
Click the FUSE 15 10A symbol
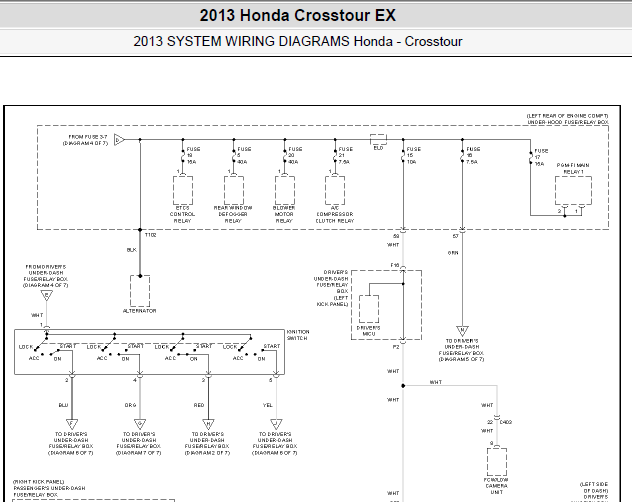point(403,156)
